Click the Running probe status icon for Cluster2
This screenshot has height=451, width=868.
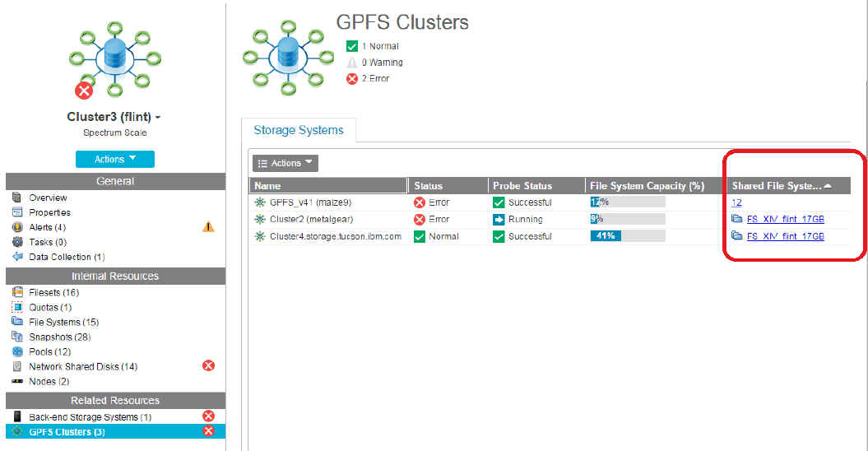coord(499,220)
